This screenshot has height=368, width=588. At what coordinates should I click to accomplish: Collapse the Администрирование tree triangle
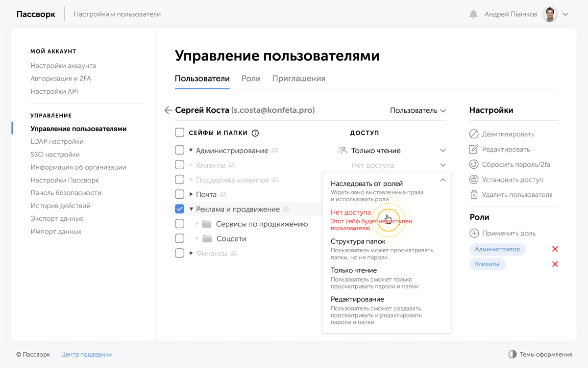click(x=191, y=151)
